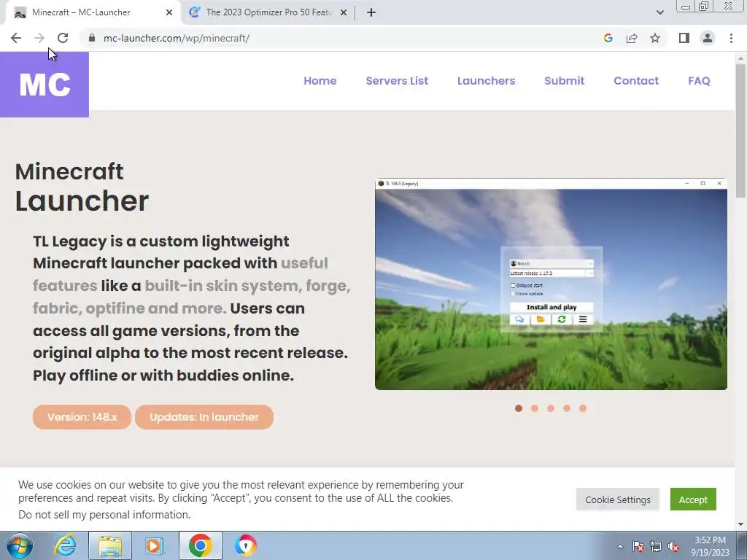Open Cookie Settings

617,499
